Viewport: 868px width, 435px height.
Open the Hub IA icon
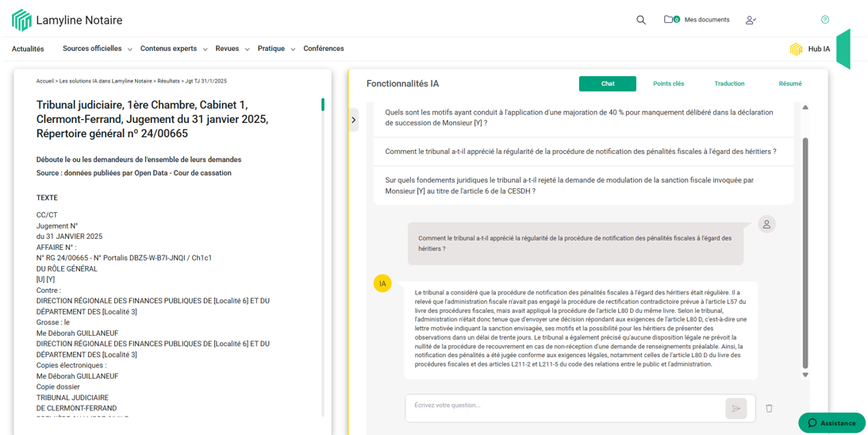point(796,49)
